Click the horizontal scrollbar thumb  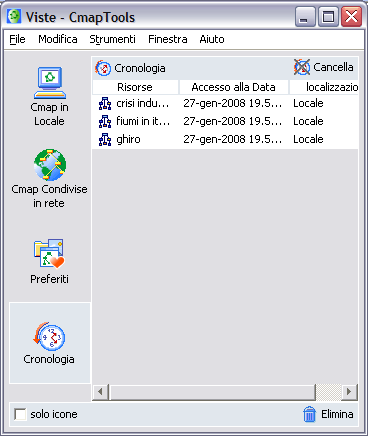coord(212,391)
